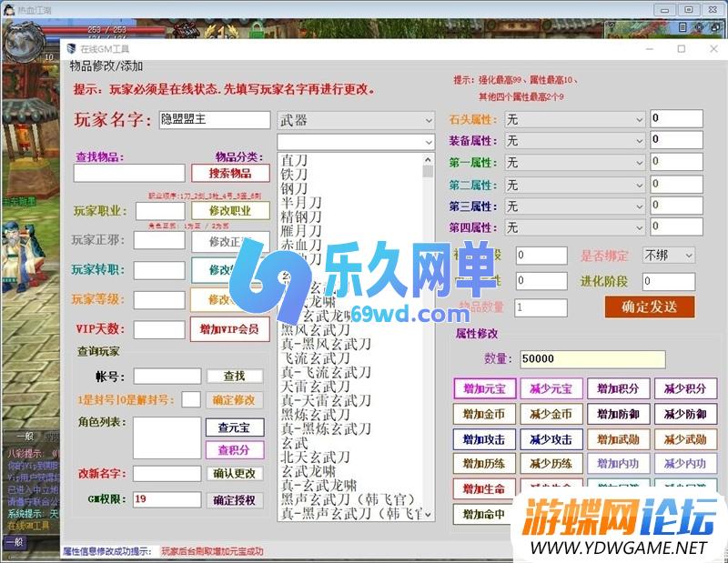The height and width of the screenshot is (563, 728).
Task: Click the weapon list scrollbar down arrow
Action: point(428,515)
